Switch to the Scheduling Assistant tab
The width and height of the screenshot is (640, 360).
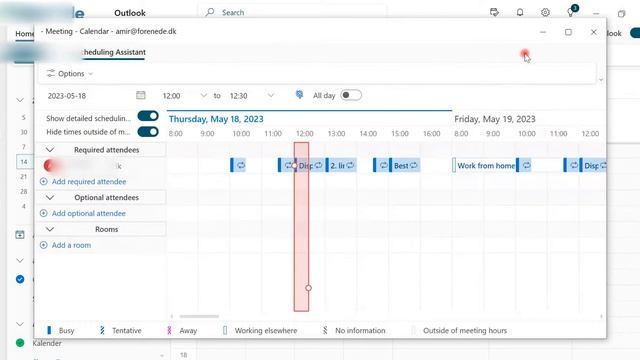[x=113, y=52]
